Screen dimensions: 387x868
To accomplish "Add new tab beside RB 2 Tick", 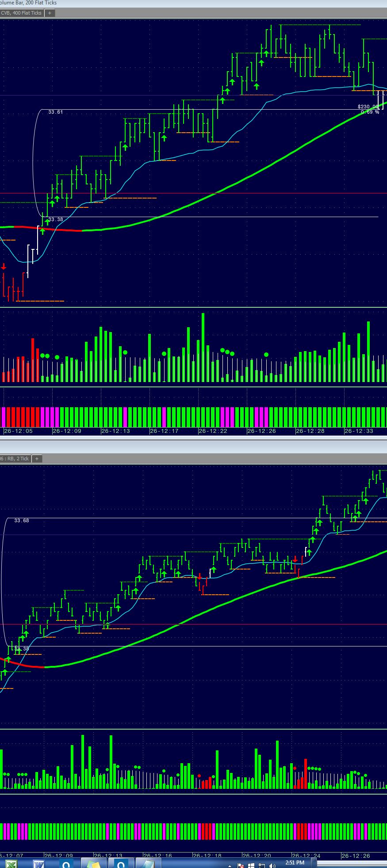I will click(x=37, y=459).
